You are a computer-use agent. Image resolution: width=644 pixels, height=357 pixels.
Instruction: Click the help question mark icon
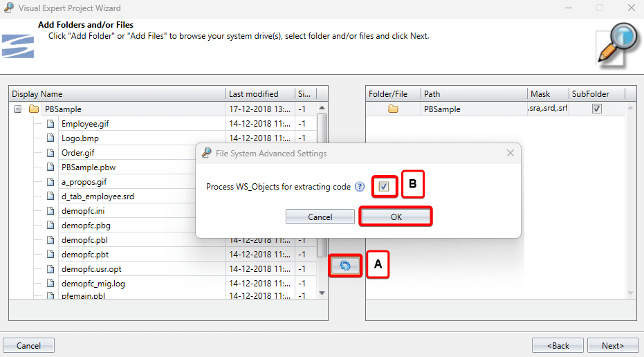coord(360,187)
